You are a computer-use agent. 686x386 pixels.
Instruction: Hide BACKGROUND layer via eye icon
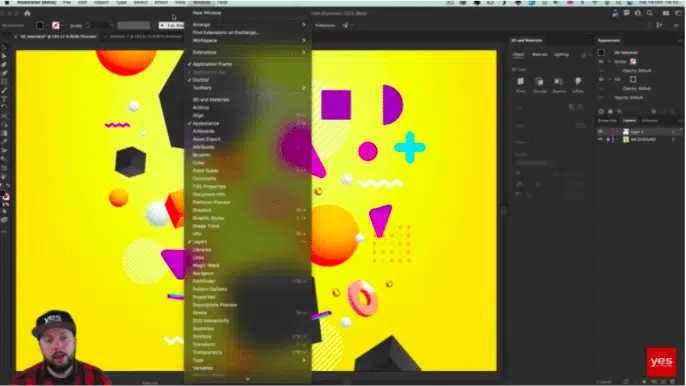coord(600,140)
